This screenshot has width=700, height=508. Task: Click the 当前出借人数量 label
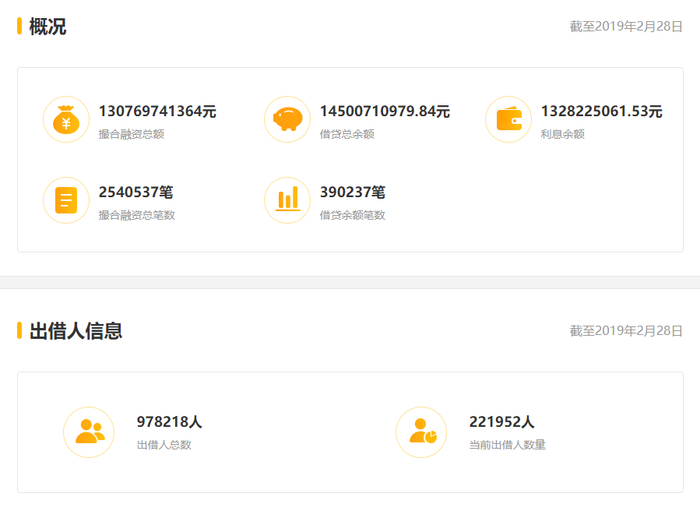(507, 445)
